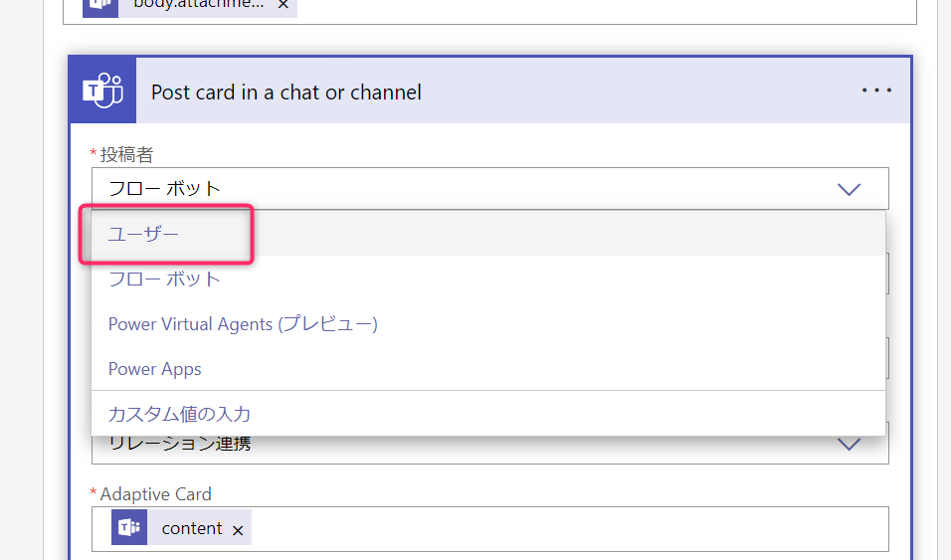Remove the content token with its x
This screenshot has height=560, width=951.
238,530
